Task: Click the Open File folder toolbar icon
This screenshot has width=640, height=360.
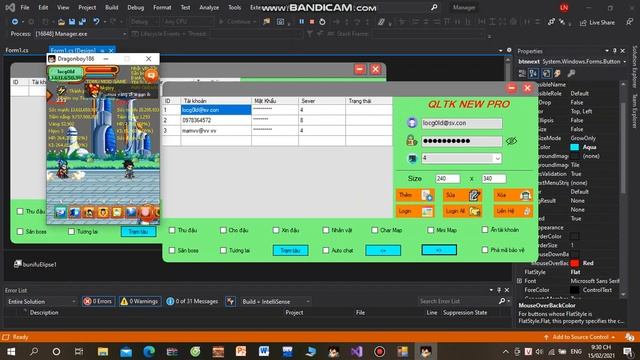Action: pyautogui.click(x=61, y=22)
